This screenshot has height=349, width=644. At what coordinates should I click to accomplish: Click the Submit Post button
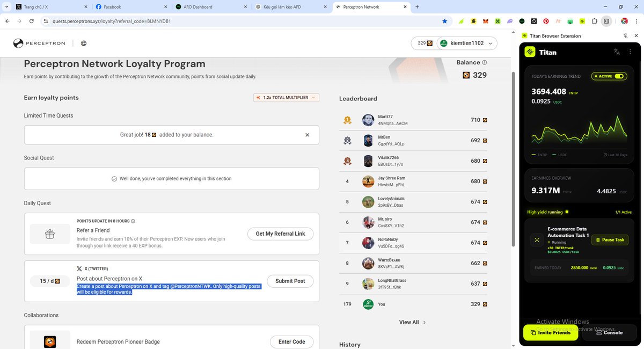click(x=290, y=281)
